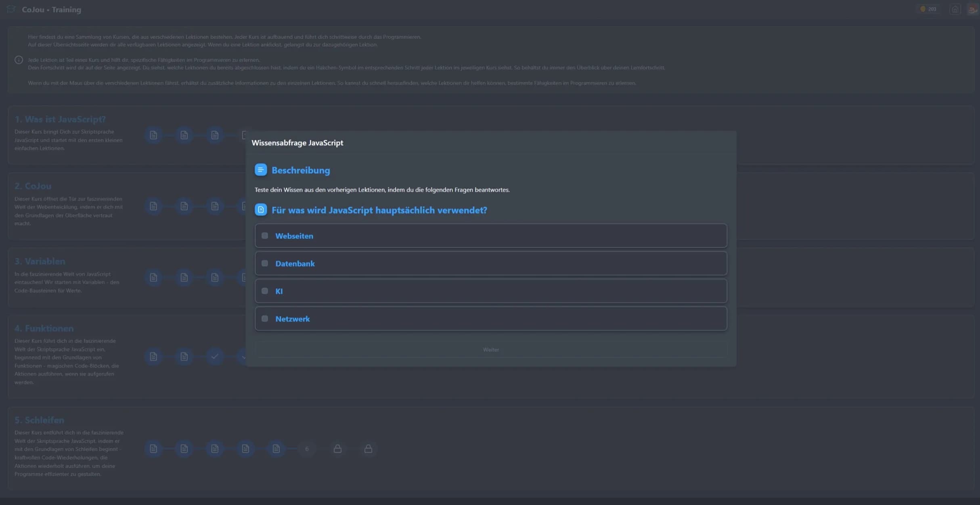Open lesson number 6 in Schleifen
The width and height of the screenshot is (980, 505).
pos(307,449)
